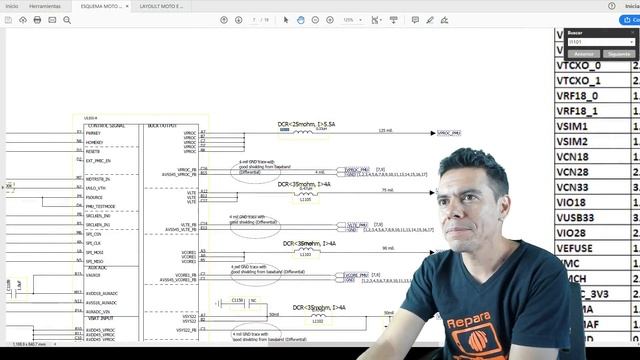Click the VUSB33 table cell

[593, 218]
